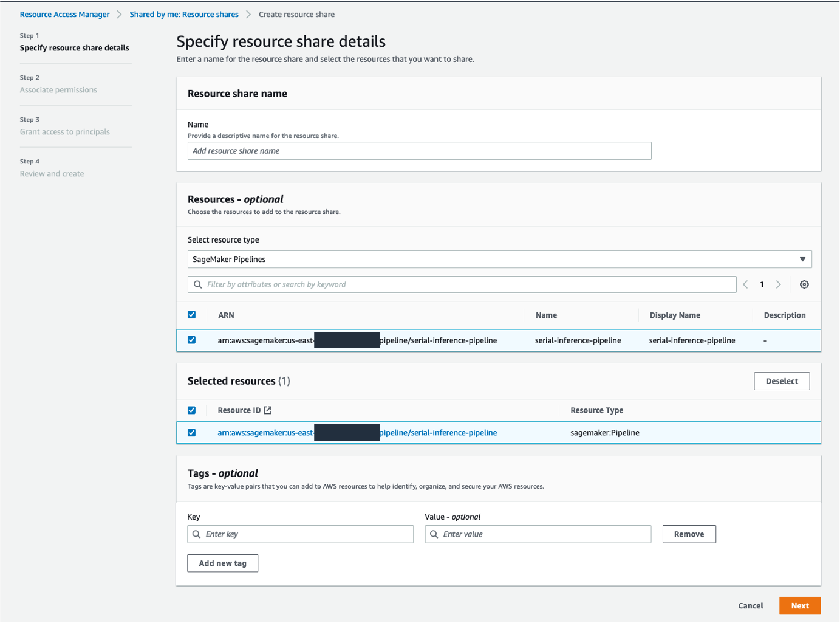Screen dimensions: 840x623
Task: Uncheck serial-inference-pipeline row in resources table
Action: (x=192, y=340)
